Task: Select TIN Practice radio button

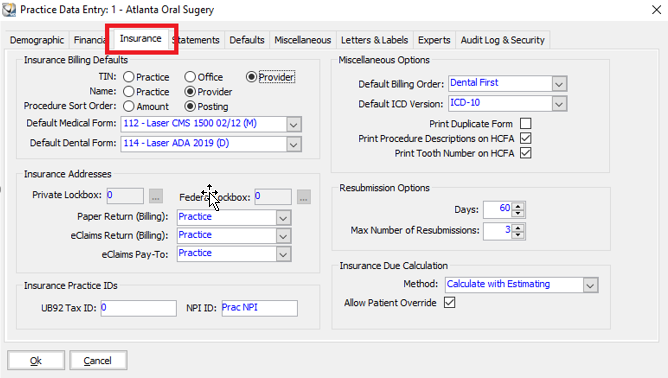Action: tap(129, 77)
